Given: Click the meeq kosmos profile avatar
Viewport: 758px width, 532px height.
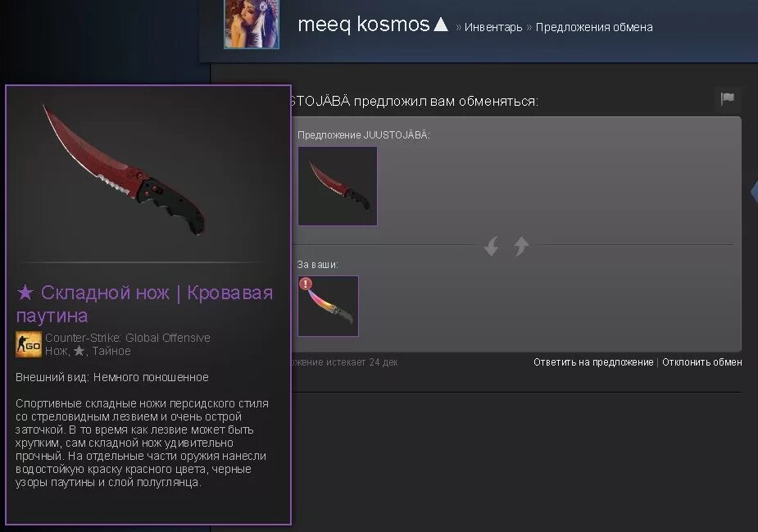Looking at the screenshot, I should (x=252, y=24).
